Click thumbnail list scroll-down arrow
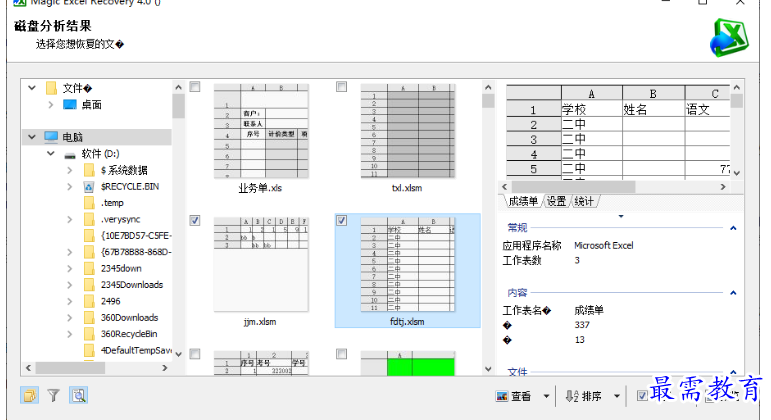The height and width of the screenshot is (420, 771). coord(488,369)
